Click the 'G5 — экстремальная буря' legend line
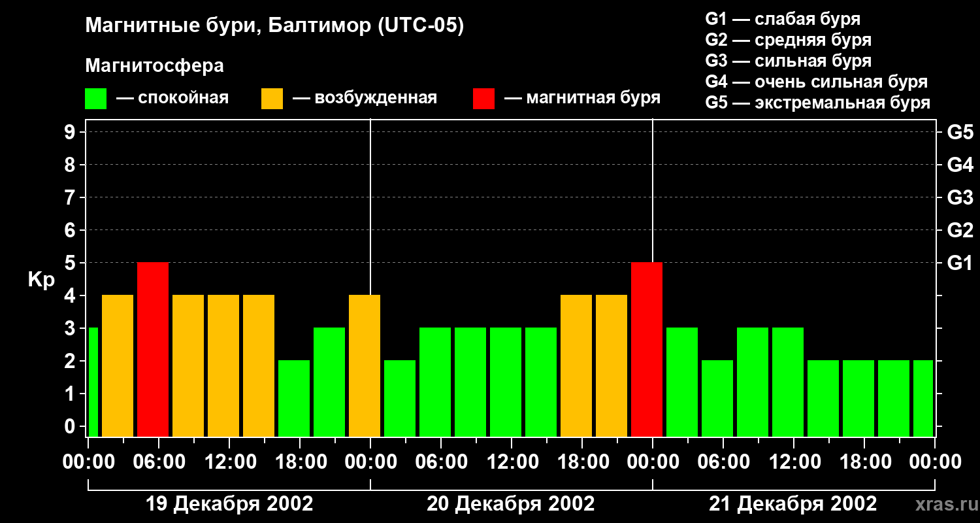The image size is (980, 523). tap(817, 103)
